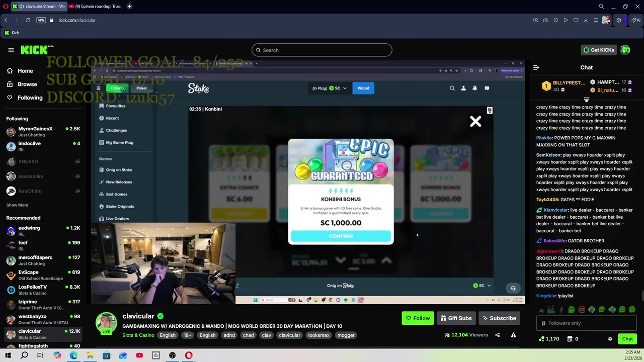The width and height of the screenshot is (644, 362).
Task: Click the kick.com/clavicular address bar
Action: [x=77, y=20]
